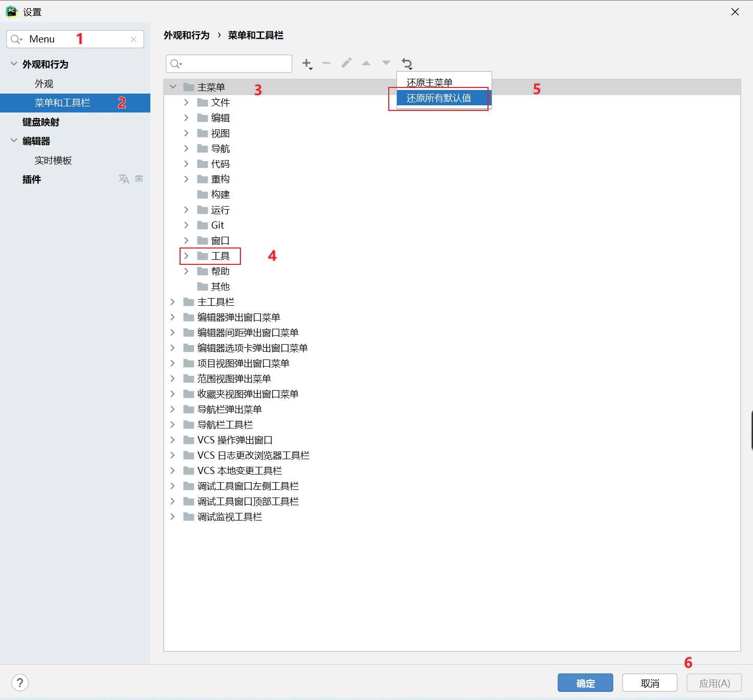Select 调试工具窗口左侧工具栏 row
The image size is (753, 700).
click(x=452, y=486)
